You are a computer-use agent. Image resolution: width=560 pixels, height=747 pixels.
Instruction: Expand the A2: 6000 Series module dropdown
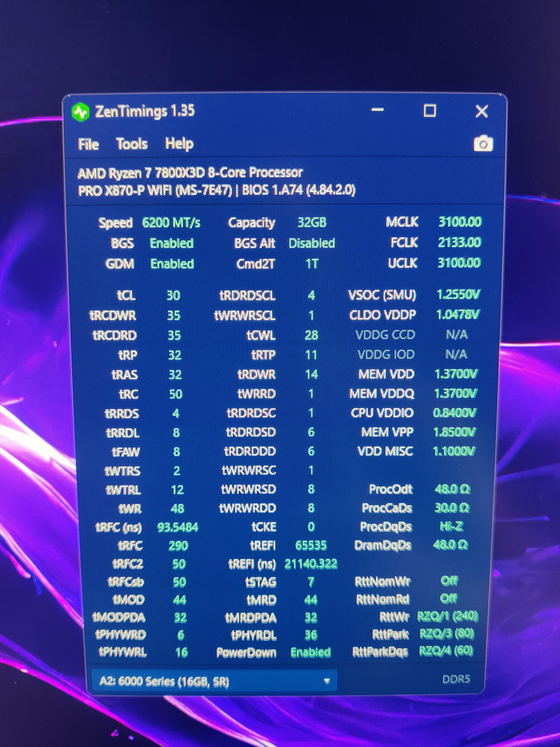tap(326, 681)
